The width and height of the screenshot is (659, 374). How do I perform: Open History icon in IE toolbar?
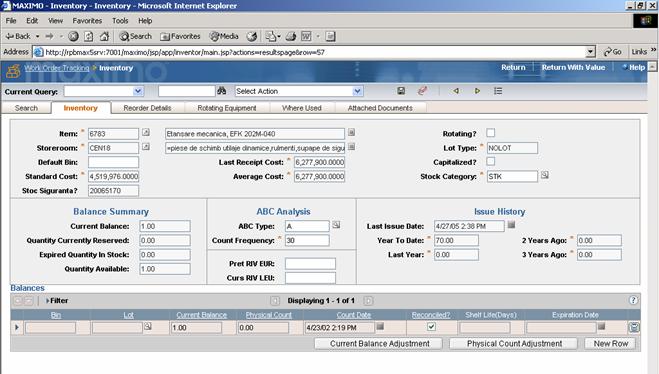pos(252,37)
